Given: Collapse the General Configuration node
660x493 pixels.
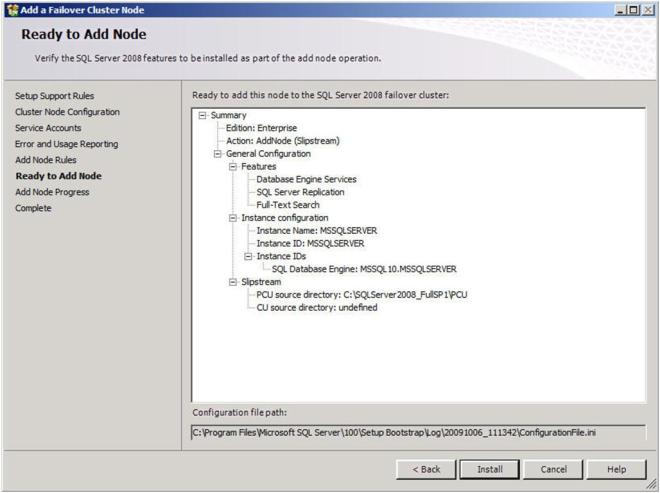Looking at the screenshot, I should pos(219,154).
